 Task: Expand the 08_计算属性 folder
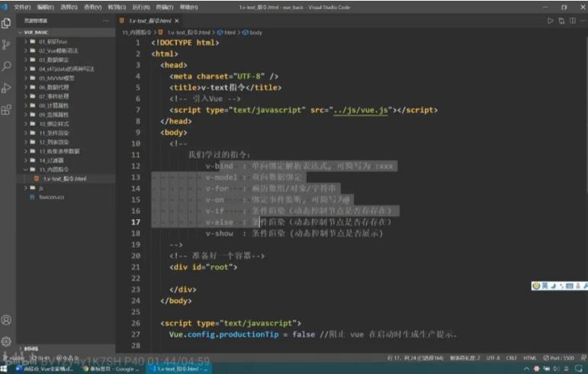[26, 105]
